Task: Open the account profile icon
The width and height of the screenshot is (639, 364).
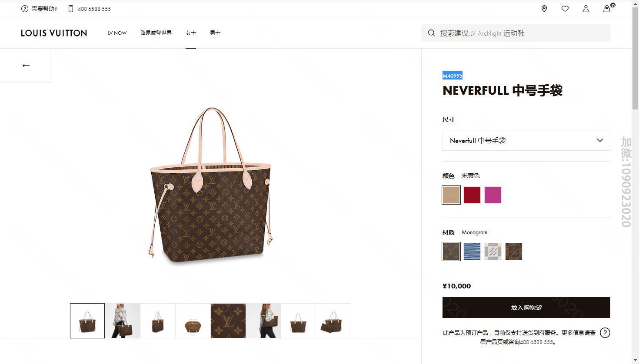Action: tap(586, 9)
